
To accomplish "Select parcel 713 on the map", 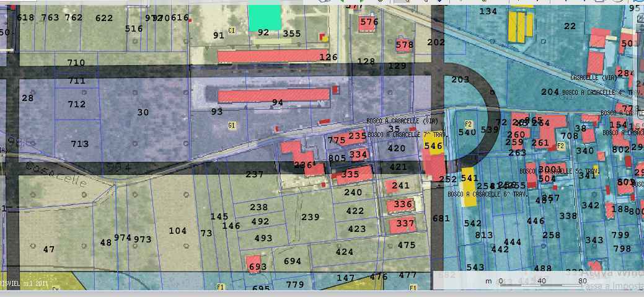I will click(80, 144).
